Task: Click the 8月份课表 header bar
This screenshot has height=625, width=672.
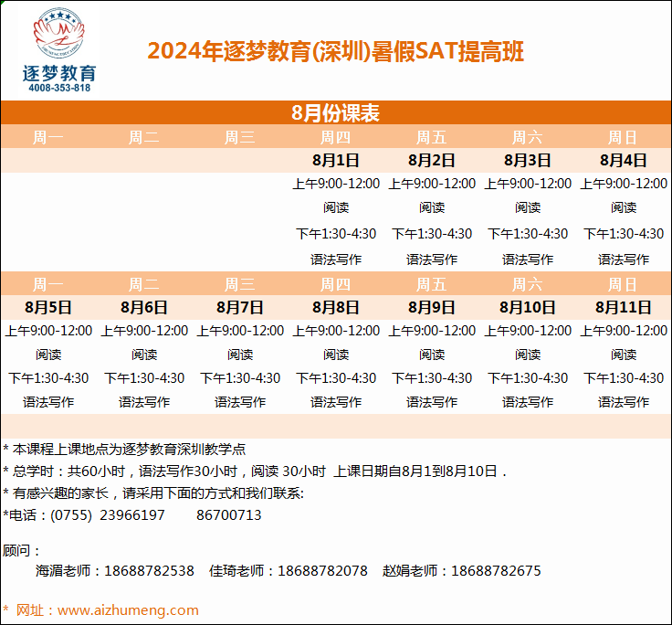Action: [336, 112]
